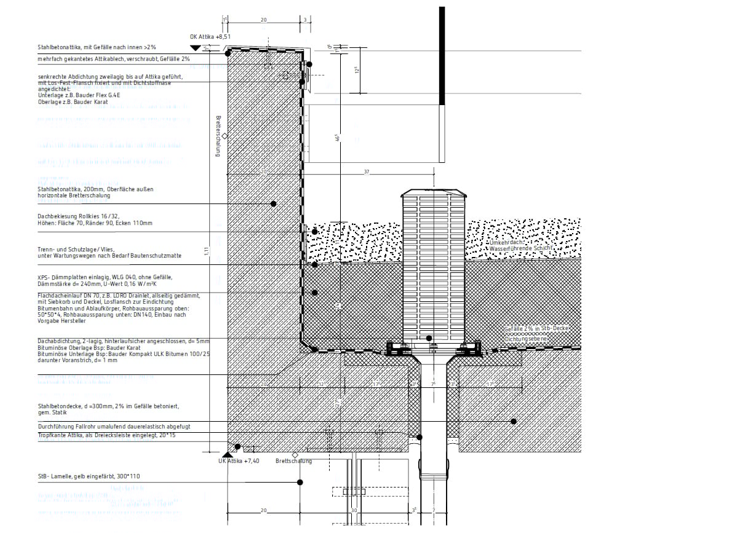Select the 'Dichtungsebene' label

526,339
